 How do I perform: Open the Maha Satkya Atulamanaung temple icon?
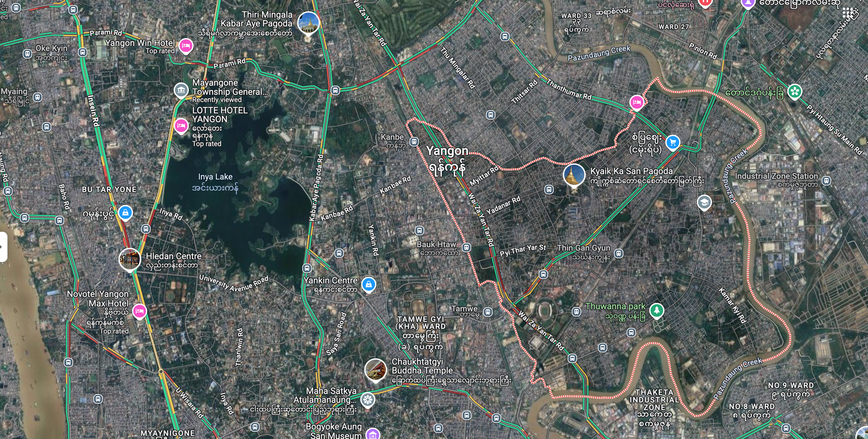pos(367,400)
